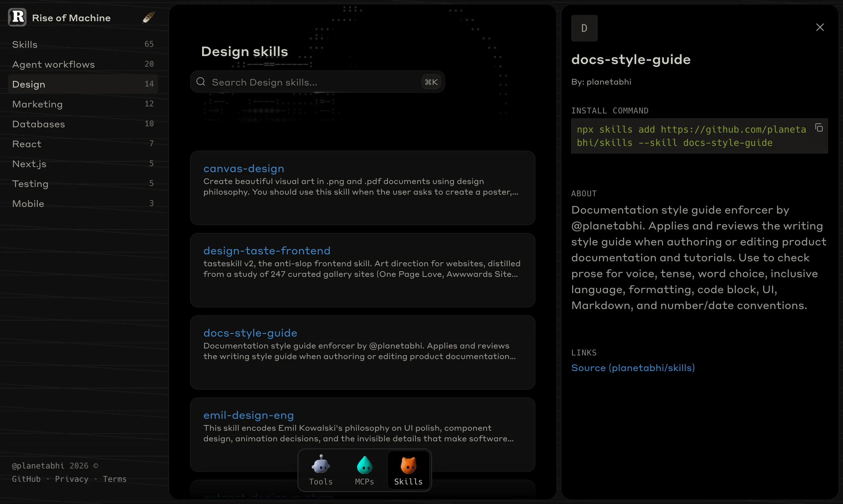
Task: Click the By: planetabhi author text
Action: pos(601,82)
